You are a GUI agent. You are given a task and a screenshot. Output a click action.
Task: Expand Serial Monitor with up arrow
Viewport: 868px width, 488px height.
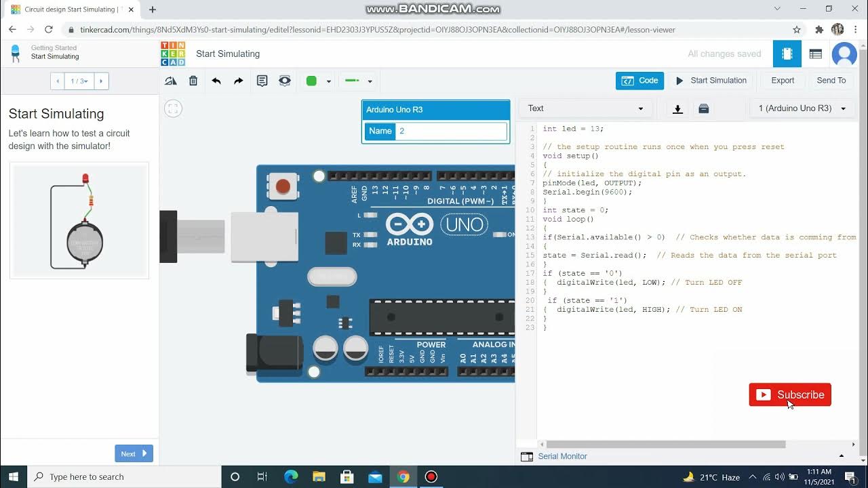[x=842, y=456]
